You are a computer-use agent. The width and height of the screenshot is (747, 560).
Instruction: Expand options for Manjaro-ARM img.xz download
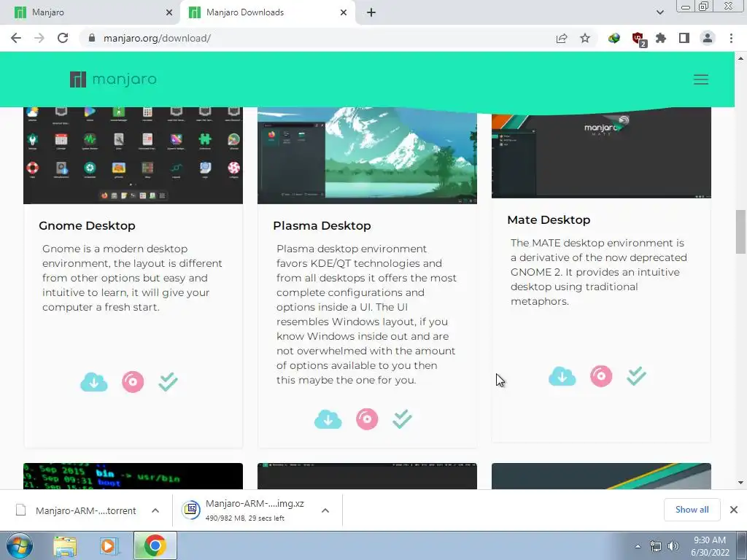point(325,510)
